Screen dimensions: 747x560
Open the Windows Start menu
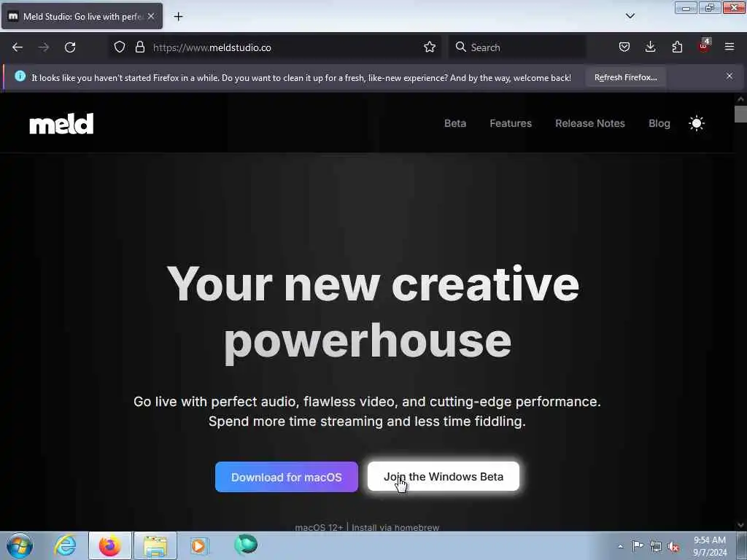(20, 545)
